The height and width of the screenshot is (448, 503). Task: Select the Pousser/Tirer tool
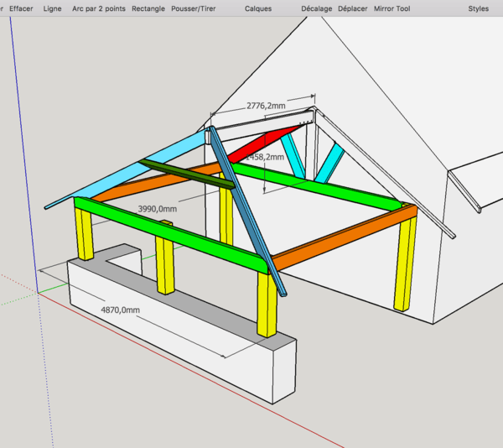(x=194, y=8)
